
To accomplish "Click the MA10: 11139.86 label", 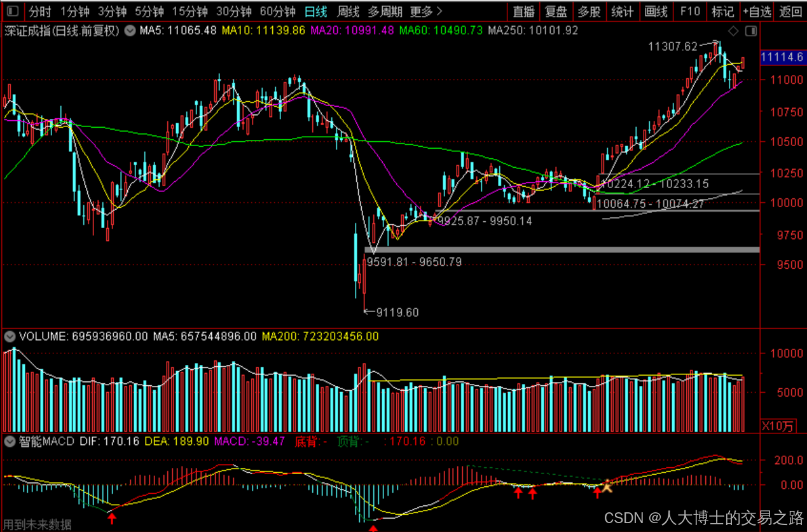I will coord(264,31).
